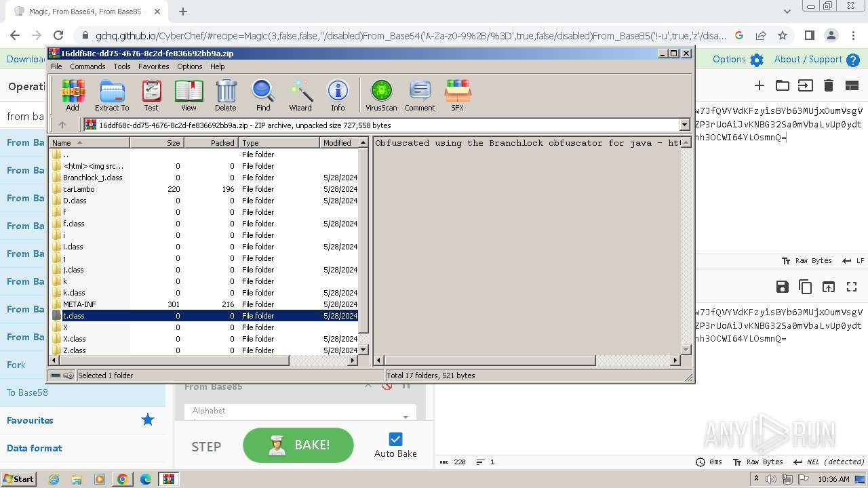Open the Tools menu
This screenshot has width=868, height=488.
[122, 66]
